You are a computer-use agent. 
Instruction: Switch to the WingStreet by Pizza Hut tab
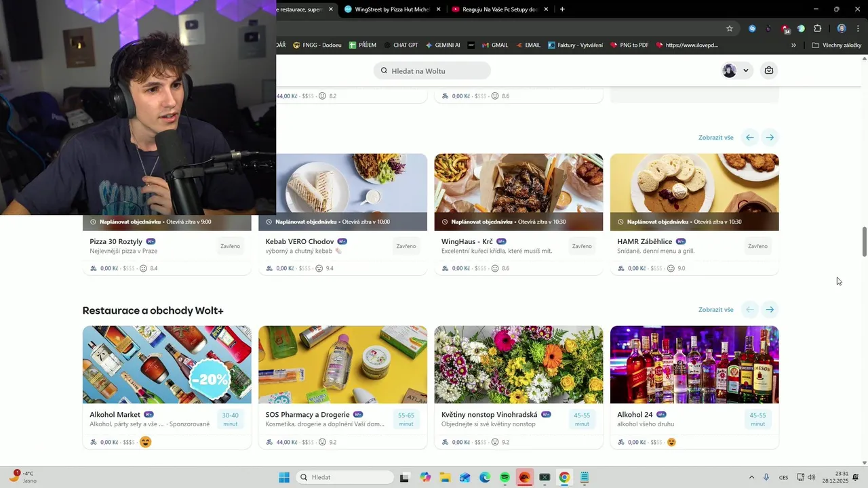pos(391,9)
